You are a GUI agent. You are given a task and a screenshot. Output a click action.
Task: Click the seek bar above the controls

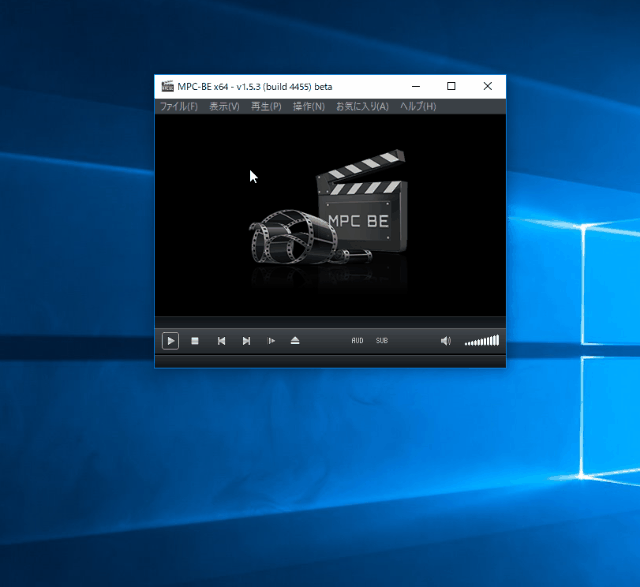(330, 322)
